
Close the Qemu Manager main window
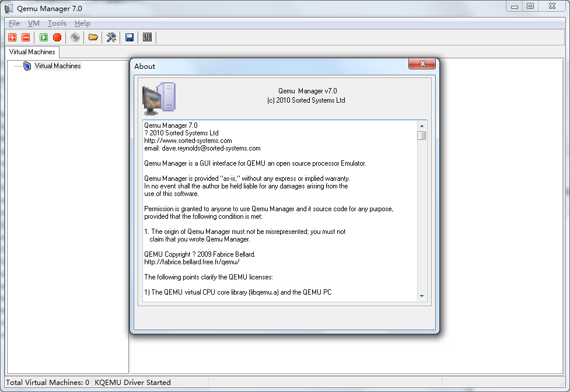(x=552, y=6)
